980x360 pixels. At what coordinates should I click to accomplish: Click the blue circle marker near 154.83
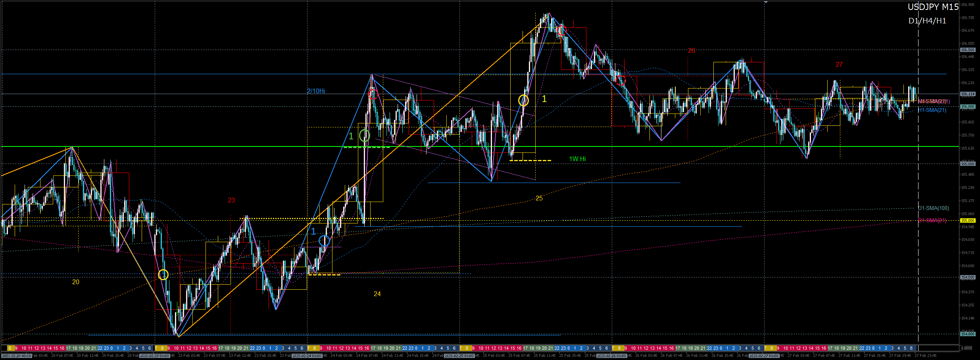[x=324, y=241]
